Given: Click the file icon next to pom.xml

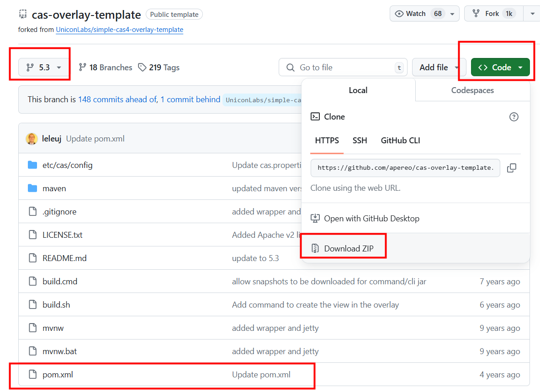Looking at the screenshot, I should point(32,375).
